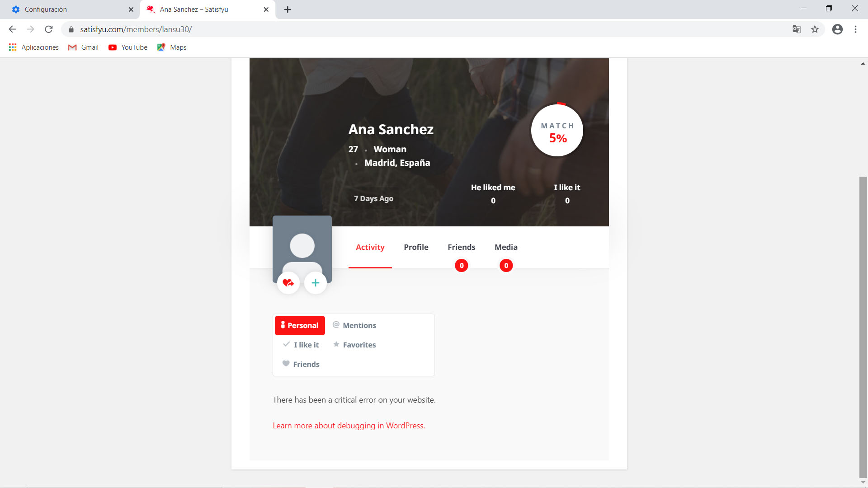Bookmark this page with star icon
Image resolution: width=868 pixels, height=488 pixels.
point(815,29)
